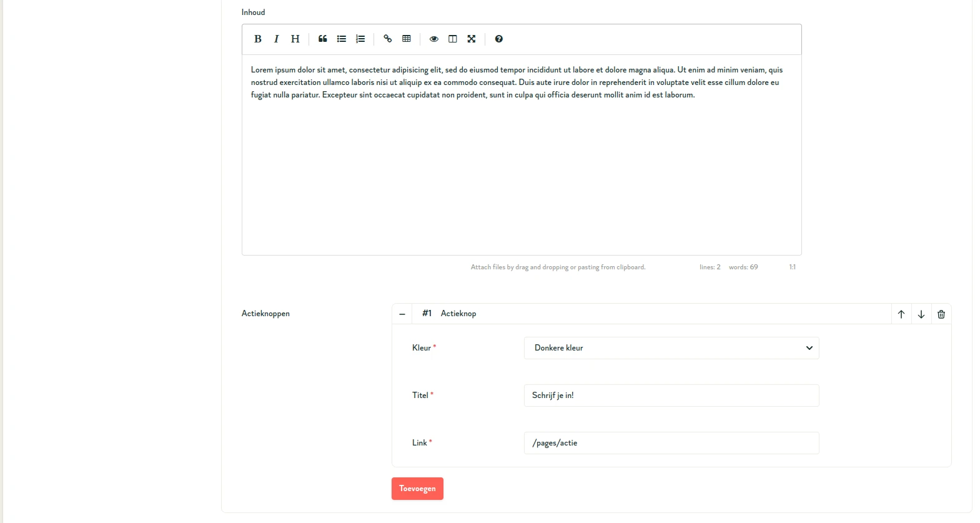
Task: Move Actieknop item down
Action: [x=921, y=314]
